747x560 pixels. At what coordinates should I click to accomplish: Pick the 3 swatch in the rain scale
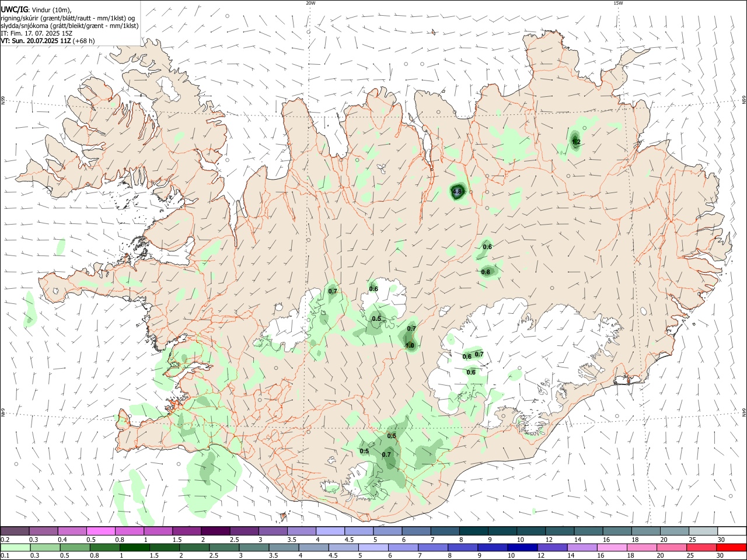(253, 547)
